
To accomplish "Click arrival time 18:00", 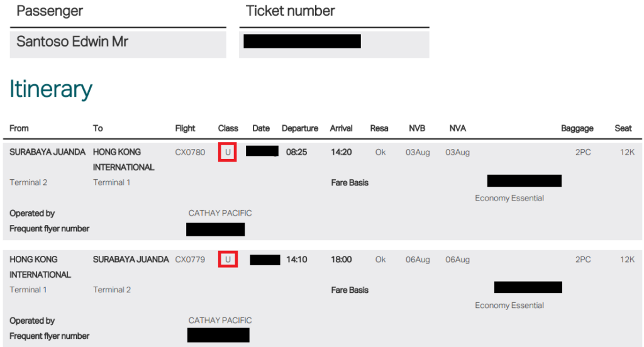I will (341, 260).
